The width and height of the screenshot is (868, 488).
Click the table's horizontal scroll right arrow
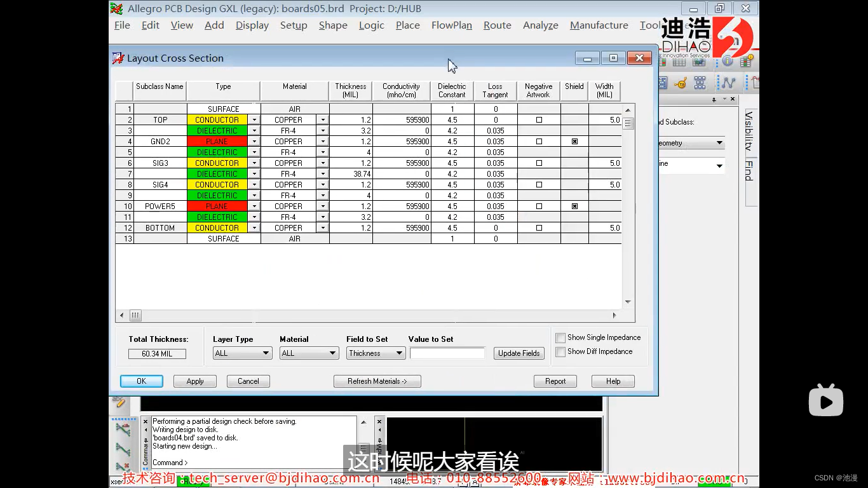click(614, 315)
